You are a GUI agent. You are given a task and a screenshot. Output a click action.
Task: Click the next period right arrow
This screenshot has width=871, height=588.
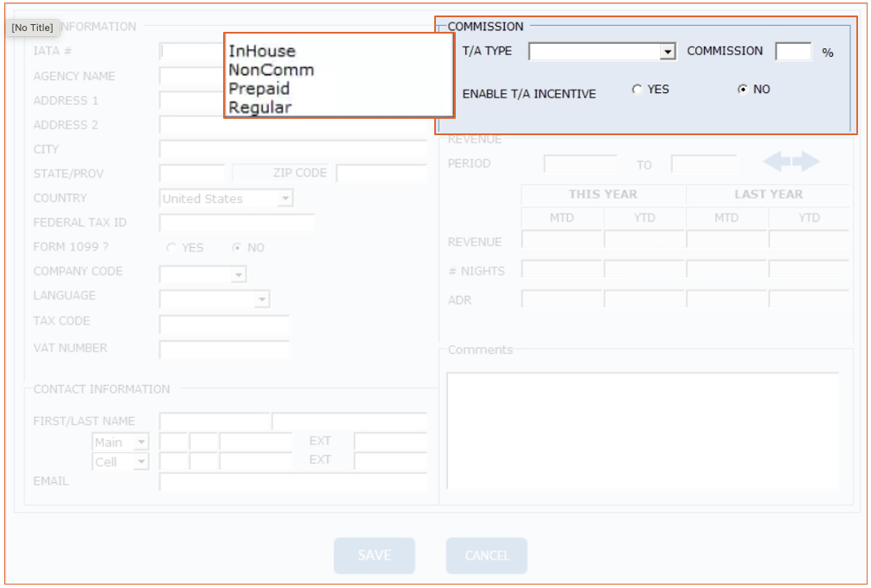[806, 162]
